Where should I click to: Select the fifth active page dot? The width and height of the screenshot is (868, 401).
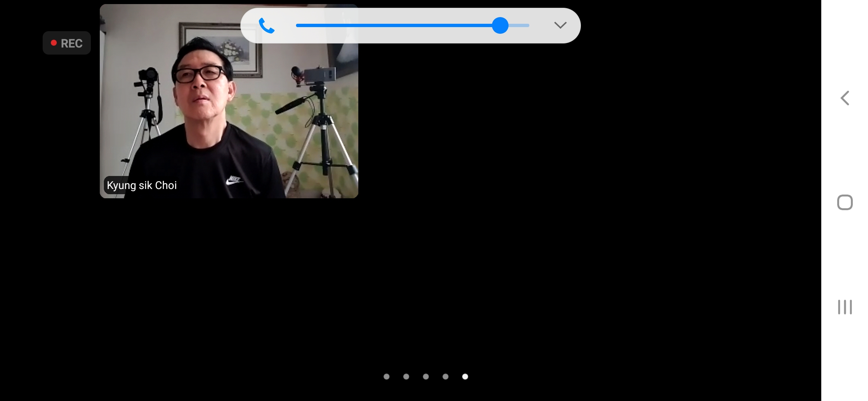pyautogui.click(x=465, y=376)
